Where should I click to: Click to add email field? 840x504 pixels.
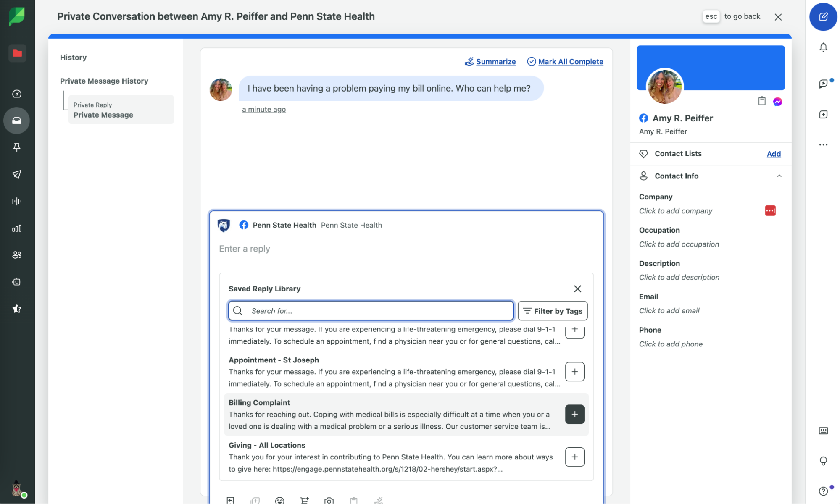(x=669, y=310)
